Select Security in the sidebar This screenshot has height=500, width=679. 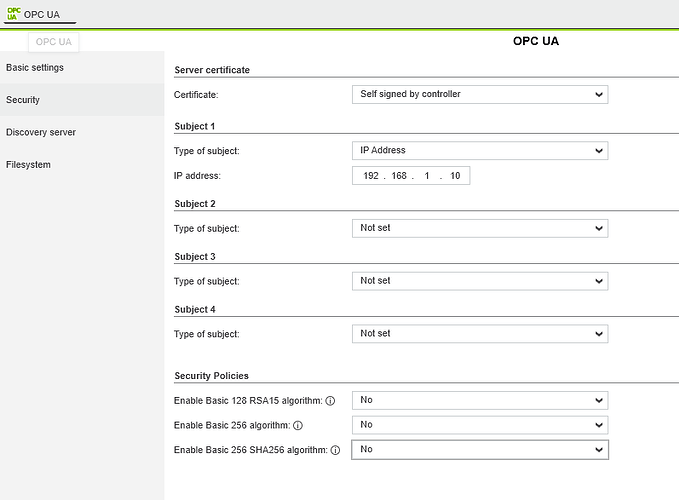tap(82, 100)
